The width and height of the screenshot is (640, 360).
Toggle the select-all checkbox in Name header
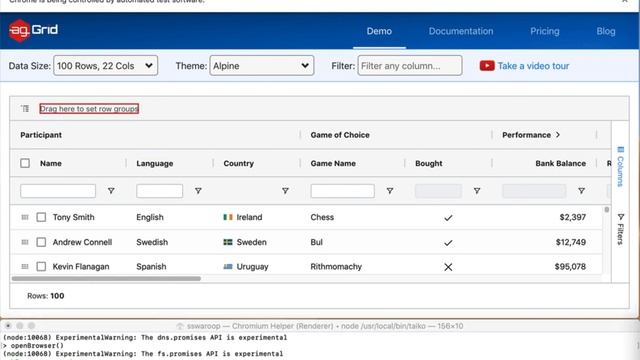pos(25,163)
